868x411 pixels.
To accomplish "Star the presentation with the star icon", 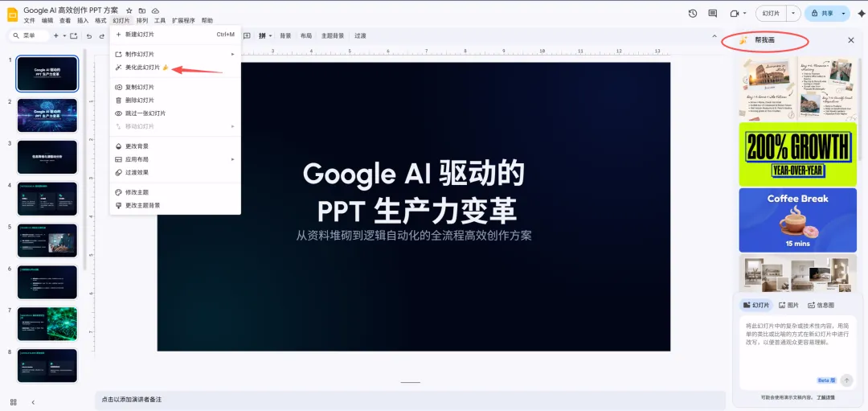I will tap(129, 10).
